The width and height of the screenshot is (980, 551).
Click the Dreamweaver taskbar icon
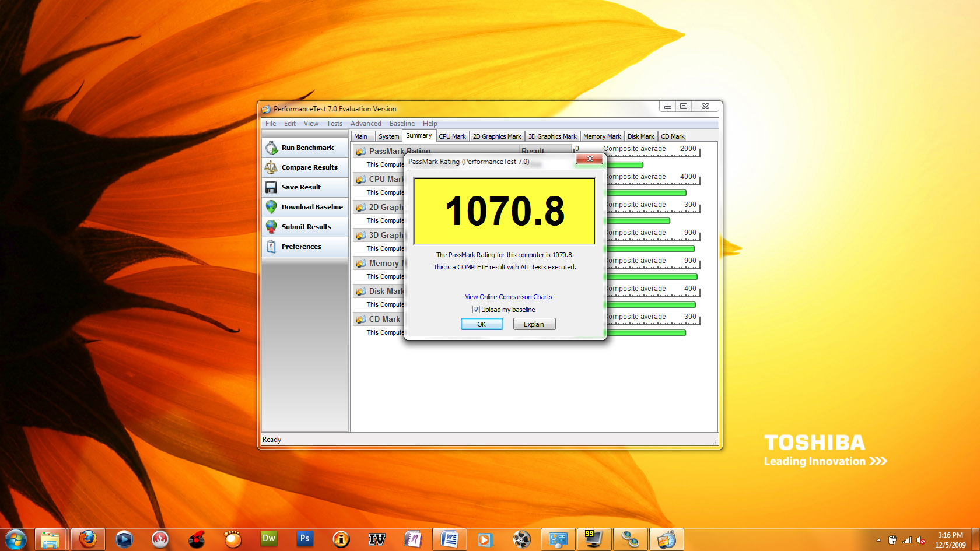269,539
